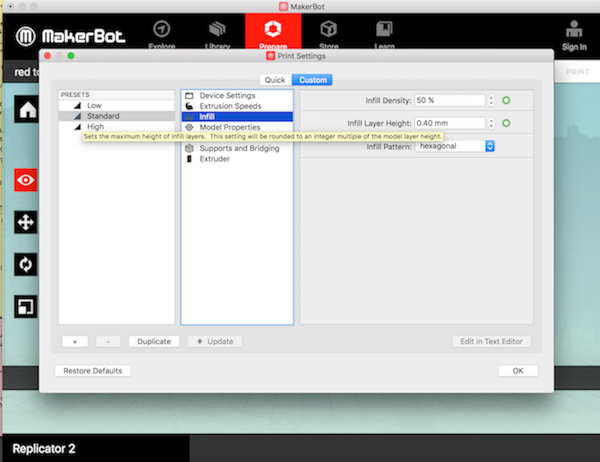
Task: Click the Replicator 2 device label
Action: click(x=44, y=448)
